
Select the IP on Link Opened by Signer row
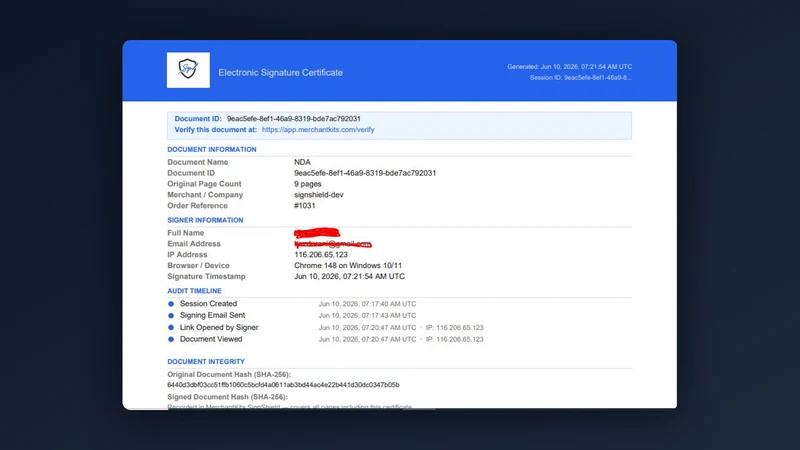pos(455,328)
